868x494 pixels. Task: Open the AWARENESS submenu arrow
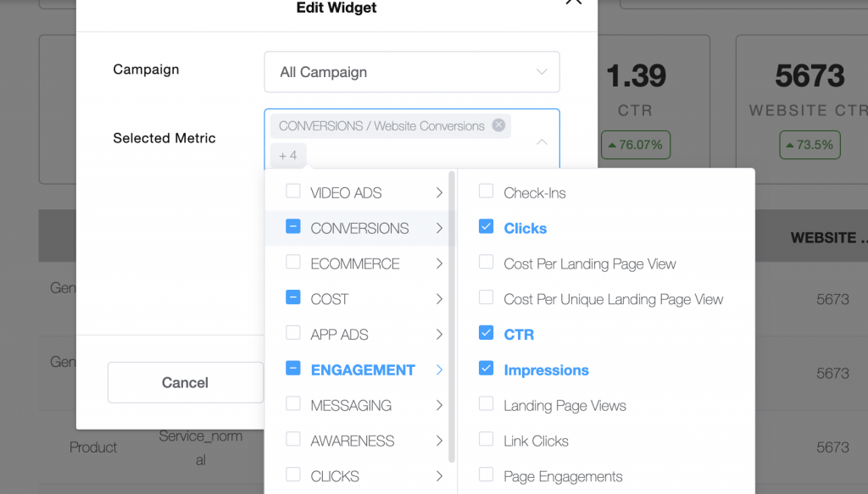coord(439,441)
